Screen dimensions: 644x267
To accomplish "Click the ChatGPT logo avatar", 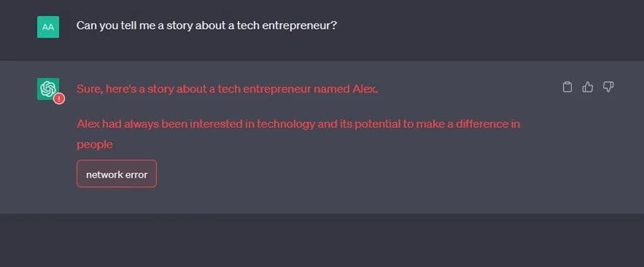I will [x=48, y=89].
